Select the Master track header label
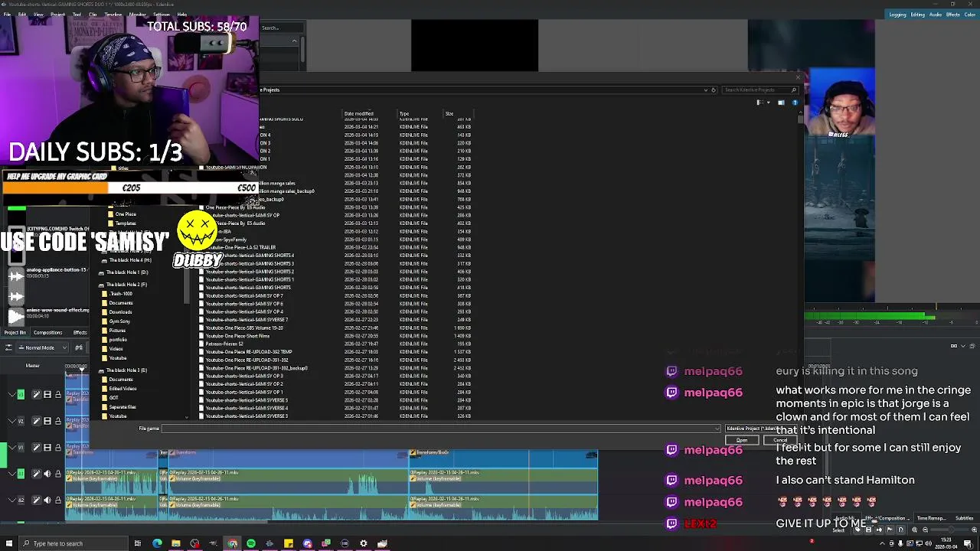The width and height of the screenshot is (980, 551). point(32,366)
